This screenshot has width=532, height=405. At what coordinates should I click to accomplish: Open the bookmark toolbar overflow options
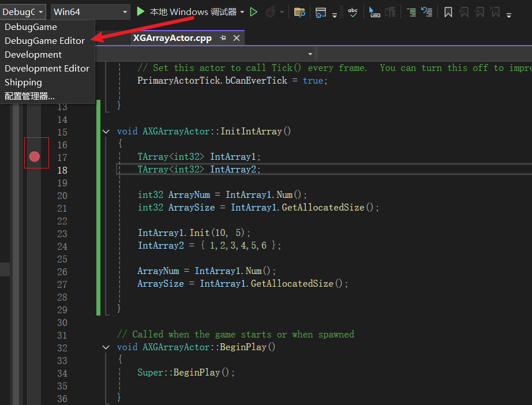pyautogui.click(x=508, y=15)
